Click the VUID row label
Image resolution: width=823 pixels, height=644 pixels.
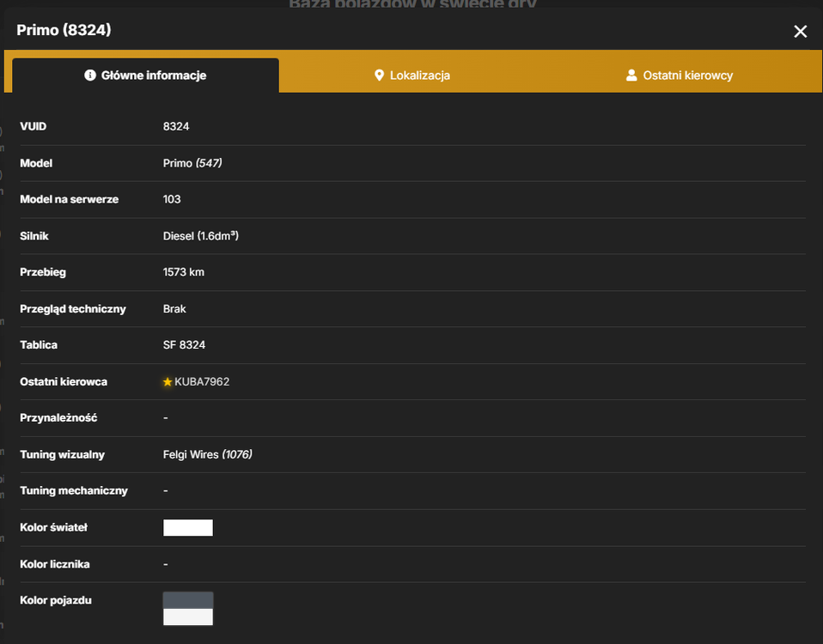[x=33, y=126]
